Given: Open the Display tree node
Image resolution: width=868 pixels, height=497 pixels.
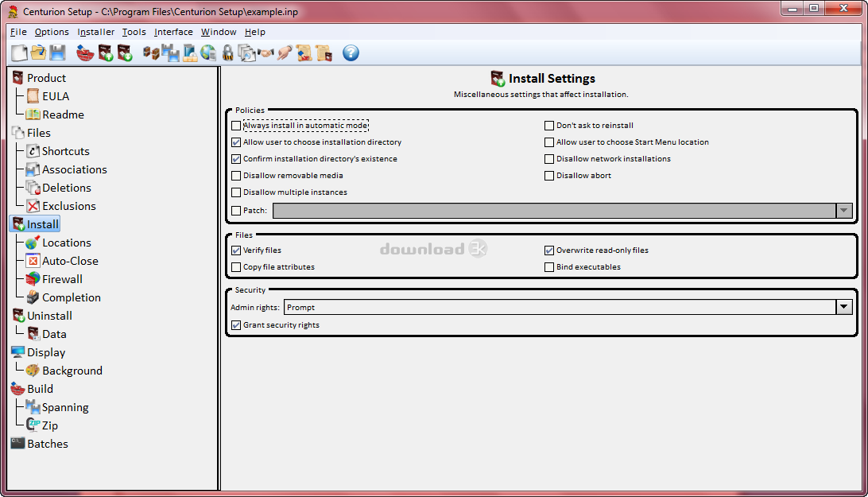Looking at the screenshot, I should [46, 351].
